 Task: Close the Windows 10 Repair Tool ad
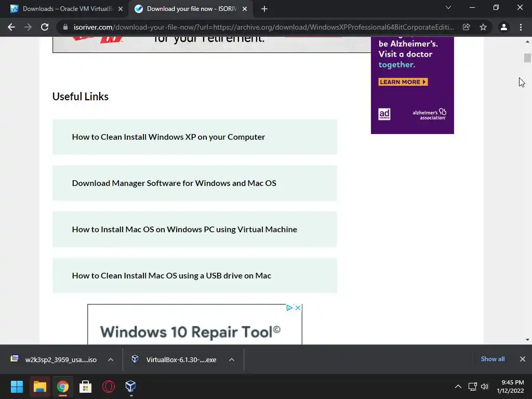298,308
